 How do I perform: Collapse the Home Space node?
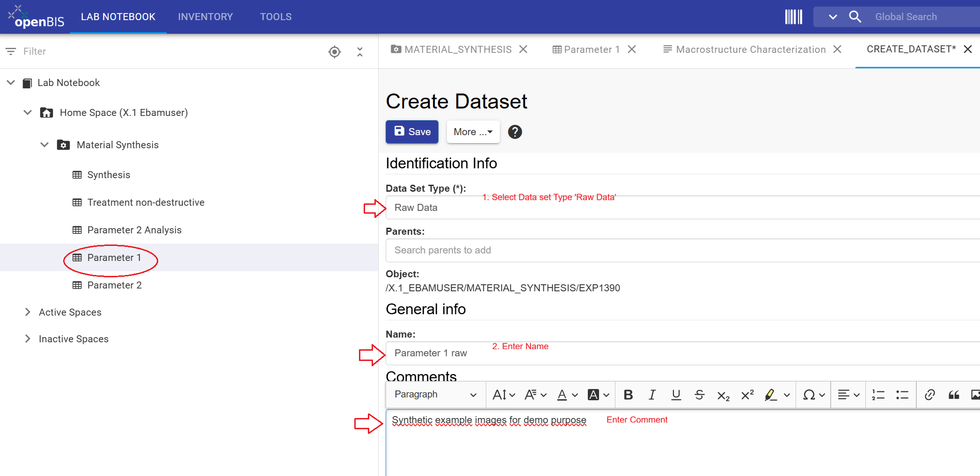point(28,113)
